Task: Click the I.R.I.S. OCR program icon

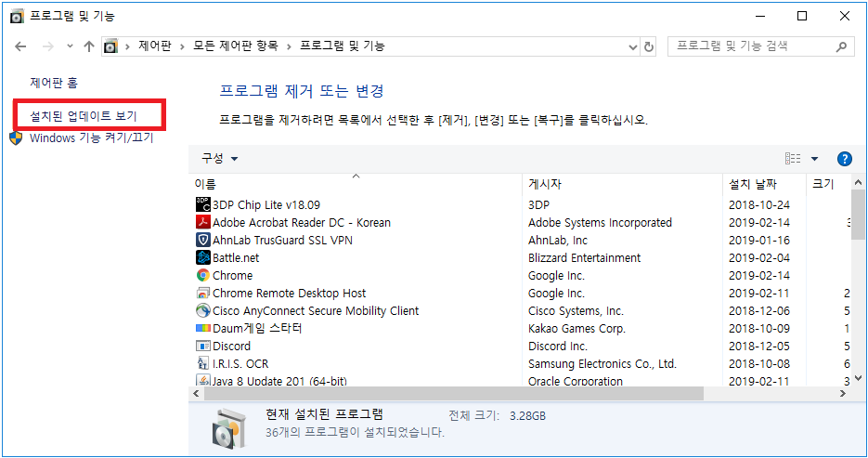Action: pos(203,363)
